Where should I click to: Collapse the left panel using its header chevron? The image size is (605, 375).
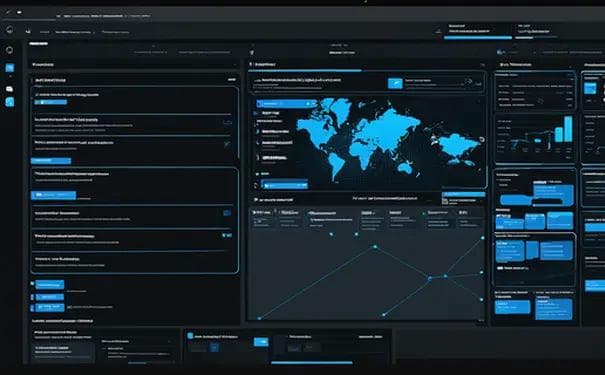point(235,65)
